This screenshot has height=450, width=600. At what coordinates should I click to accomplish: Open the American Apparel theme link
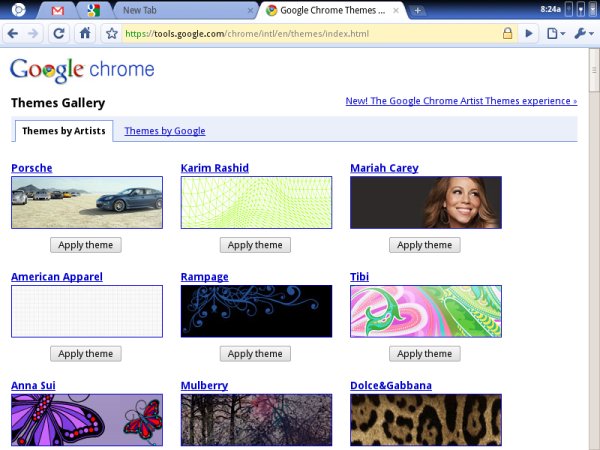57,277
